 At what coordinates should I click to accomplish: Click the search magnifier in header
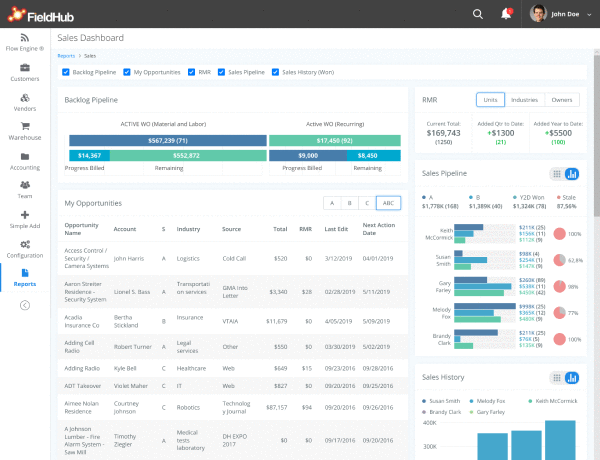(x=478, y=14)
